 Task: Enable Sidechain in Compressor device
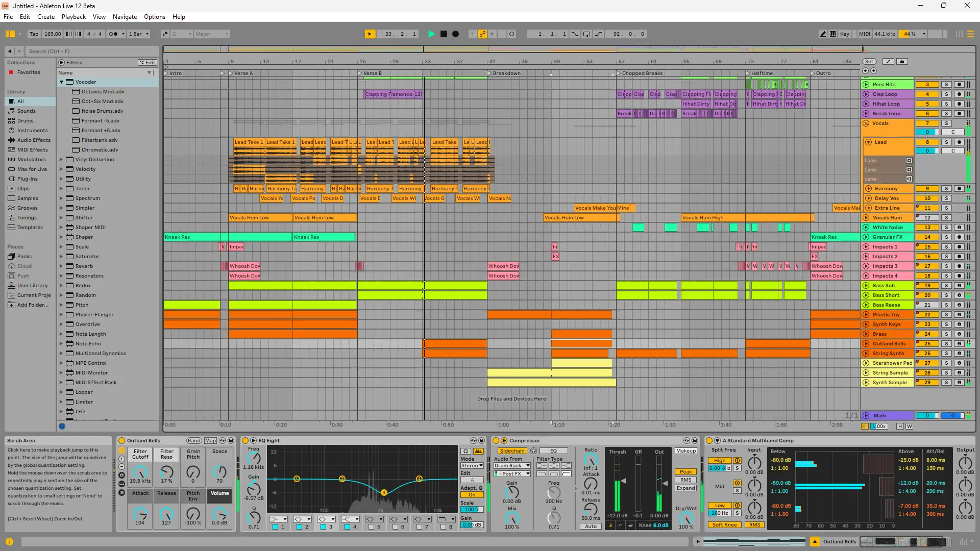pos(511,451)
